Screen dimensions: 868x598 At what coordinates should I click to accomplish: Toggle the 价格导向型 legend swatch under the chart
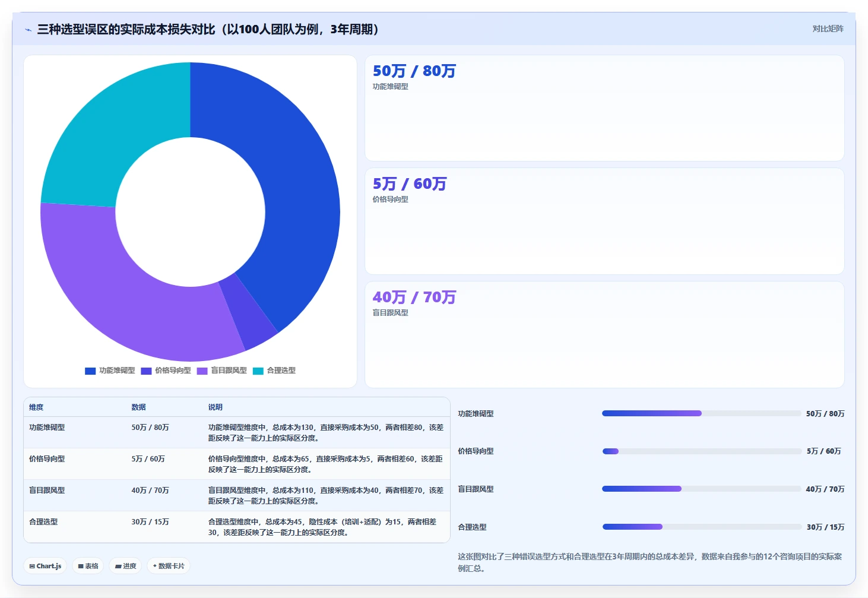click(146, 371)
